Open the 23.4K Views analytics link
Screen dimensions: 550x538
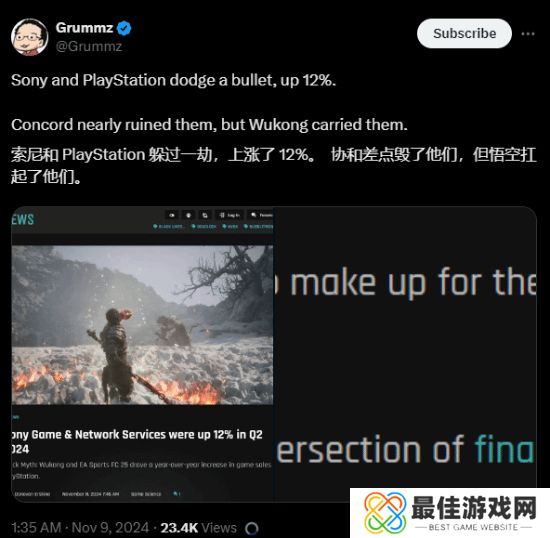point(198,527)
